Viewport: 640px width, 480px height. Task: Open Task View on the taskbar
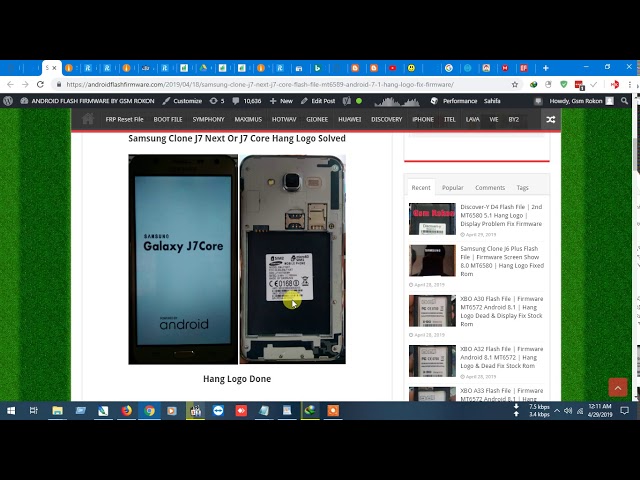point(34,411)
